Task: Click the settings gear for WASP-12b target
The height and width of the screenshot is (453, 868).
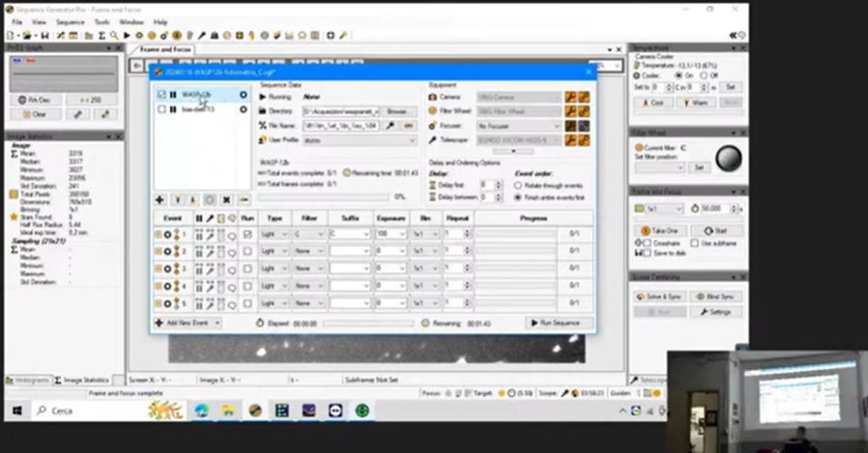Action: click(x=243, y=95)
